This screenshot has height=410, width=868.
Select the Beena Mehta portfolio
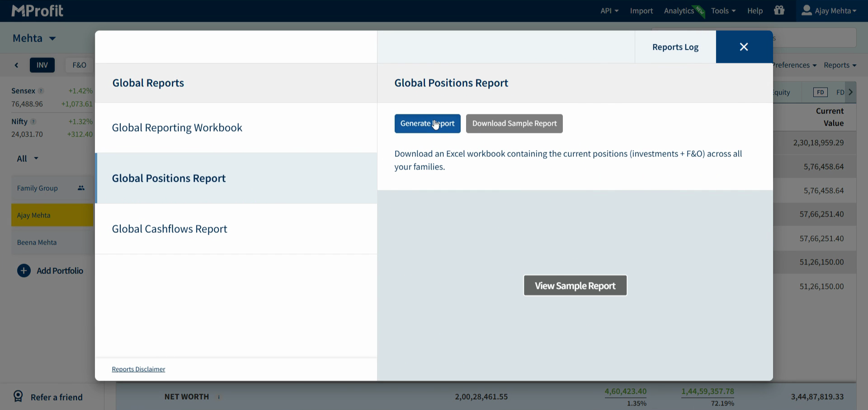(52, 242)
